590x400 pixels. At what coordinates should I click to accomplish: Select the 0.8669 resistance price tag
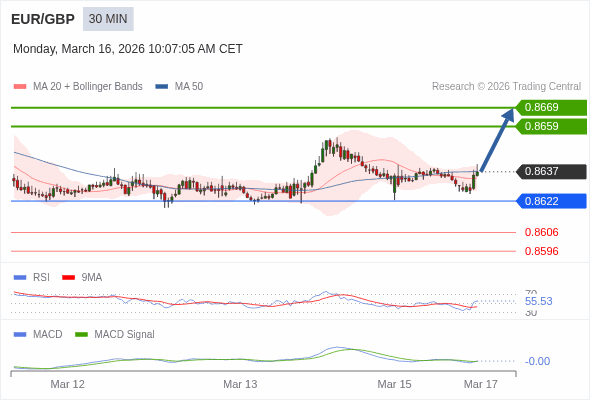[x=551, y=108]
